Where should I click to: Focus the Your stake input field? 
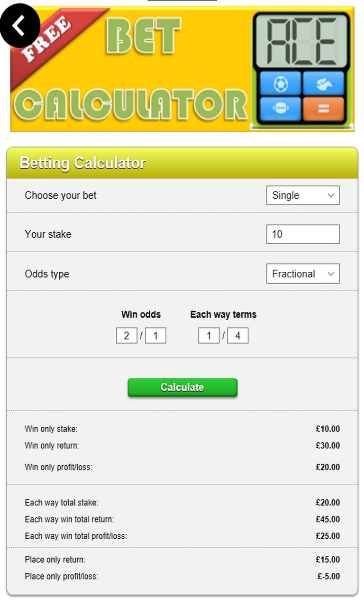pyautogui.click(x=303, y=234)
